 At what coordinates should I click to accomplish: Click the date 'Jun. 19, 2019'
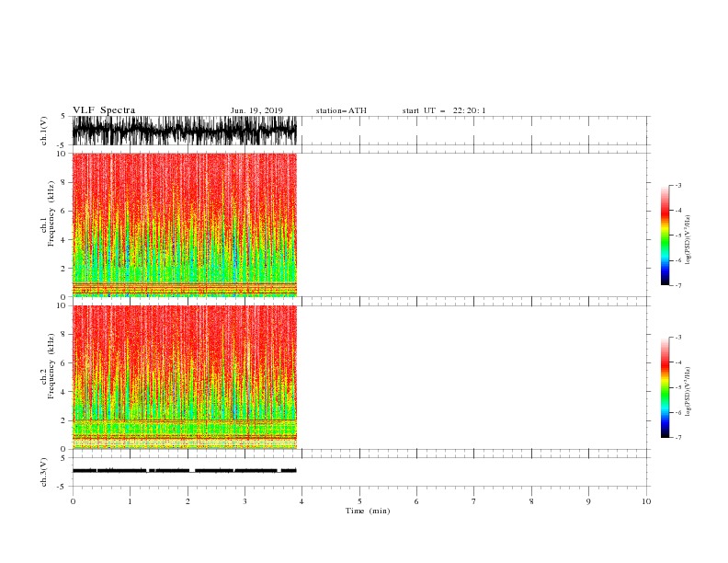click(x=256, y=110)
